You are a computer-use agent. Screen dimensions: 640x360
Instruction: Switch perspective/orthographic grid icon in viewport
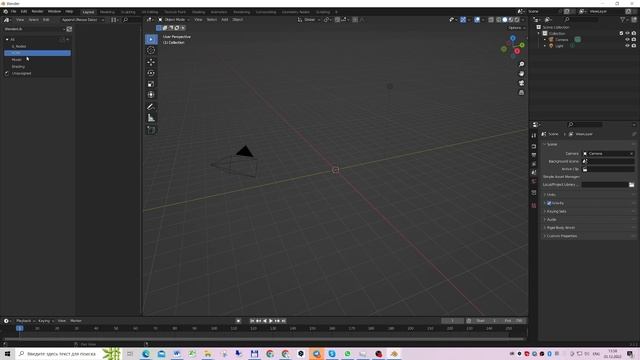[521, 93]
